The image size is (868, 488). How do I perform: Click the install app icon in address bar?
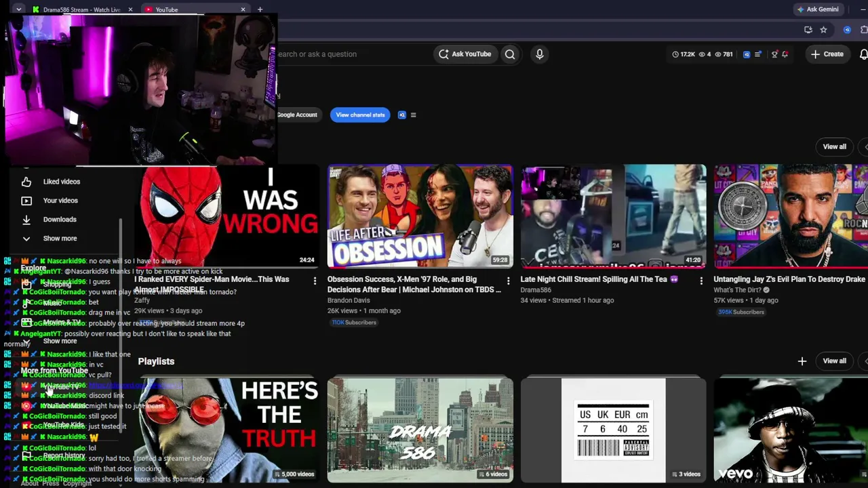pos(808,30)
